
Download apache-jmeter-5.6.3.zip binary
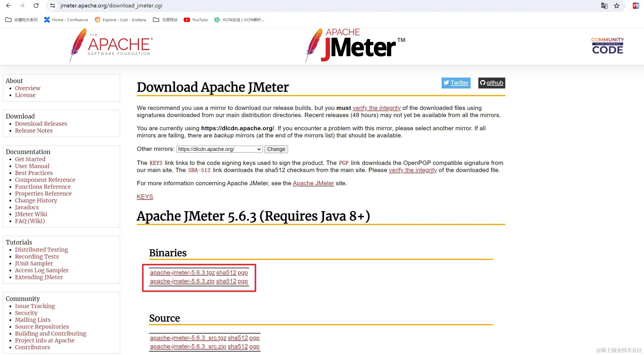(x=182, y=281)
